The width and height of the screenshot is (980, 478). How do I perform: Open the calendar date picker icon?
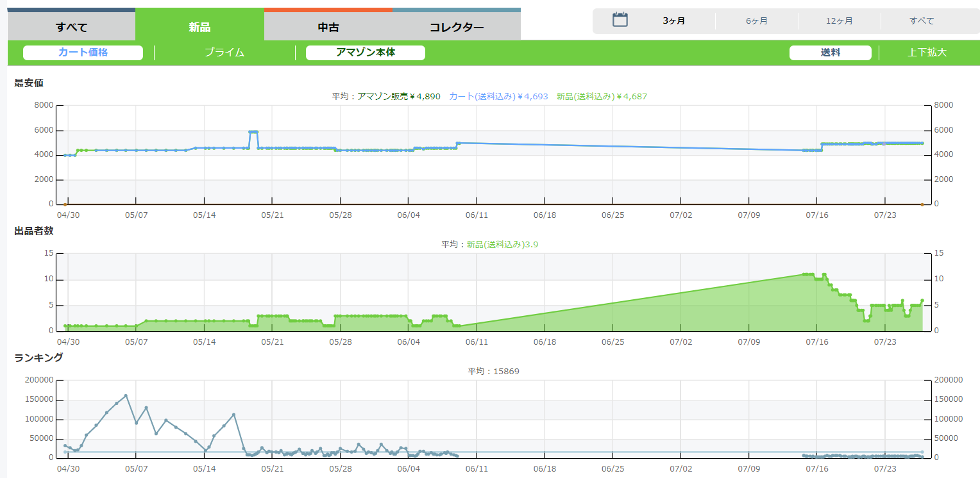tap(620, 20)
